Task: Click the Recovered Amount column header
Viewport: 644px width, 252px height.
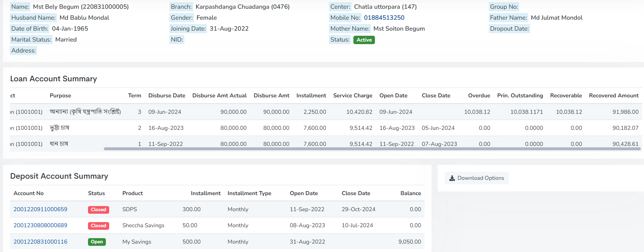Action: tap(614, 96)
